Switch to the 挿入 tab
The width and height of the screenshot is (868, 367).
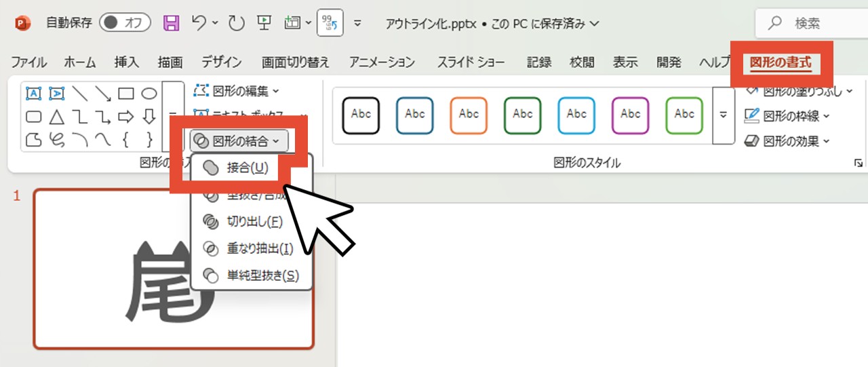tap(127, 62)
